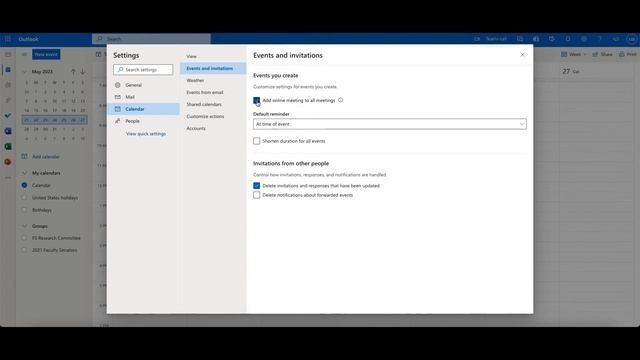Click the Teams call video icon
This screenshot has height=360, width=640.
point(477,39)
